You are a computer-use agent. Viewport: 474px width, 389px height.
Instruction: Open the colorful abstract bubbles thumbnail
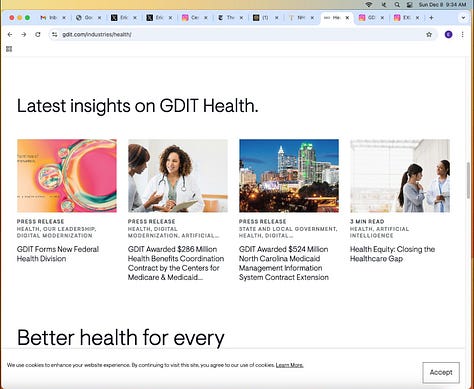(x=67, y=176)
